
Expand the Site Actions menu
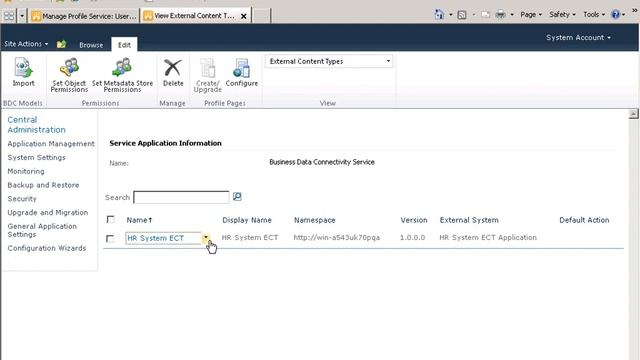(26, 44)
